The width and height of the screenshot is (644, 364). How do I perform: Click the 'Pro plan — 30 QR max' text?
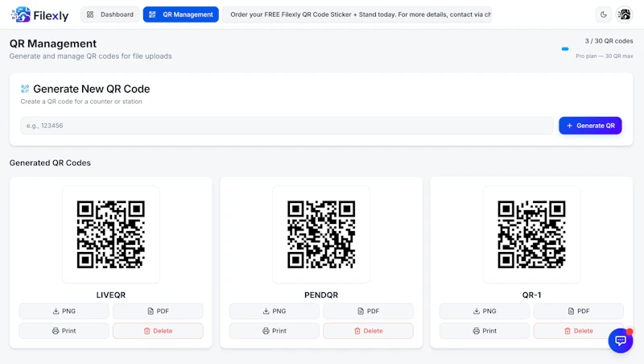pos(605,56)
